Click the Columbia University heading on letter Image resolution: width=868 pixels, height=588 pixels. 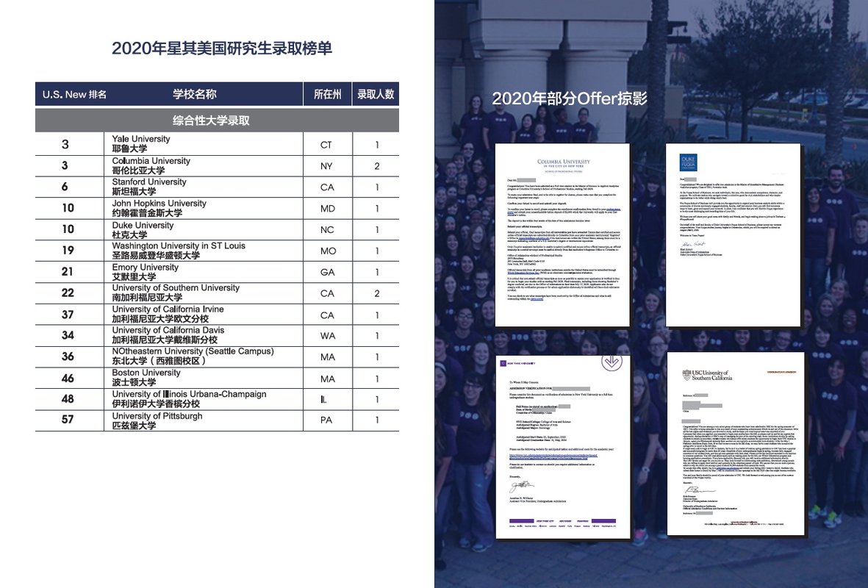pyautogui.click(x=564, y=162)
